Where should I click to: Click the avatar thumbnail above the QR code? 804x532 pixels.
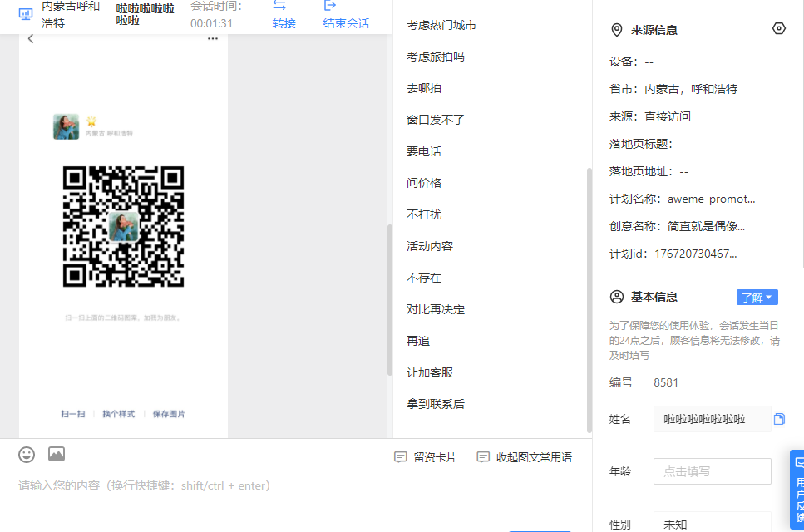click(67, 126)
